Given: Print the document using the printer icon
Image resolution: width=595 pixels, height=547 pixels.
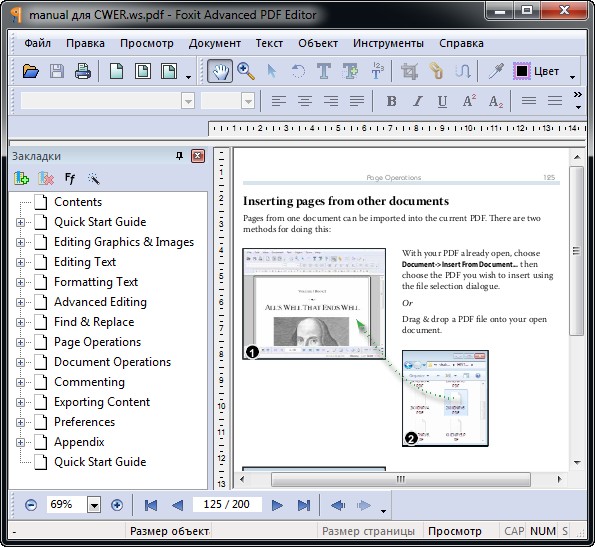Looking at the screenshot, I should pyautogui.click(x=83, y=71).
